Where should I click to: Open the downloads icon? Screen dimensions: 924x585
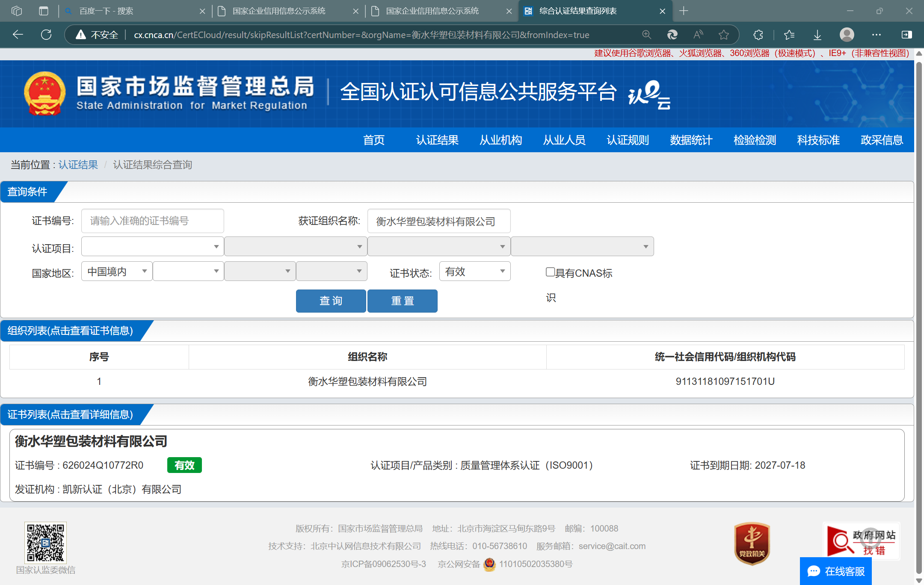pos(817,35)
